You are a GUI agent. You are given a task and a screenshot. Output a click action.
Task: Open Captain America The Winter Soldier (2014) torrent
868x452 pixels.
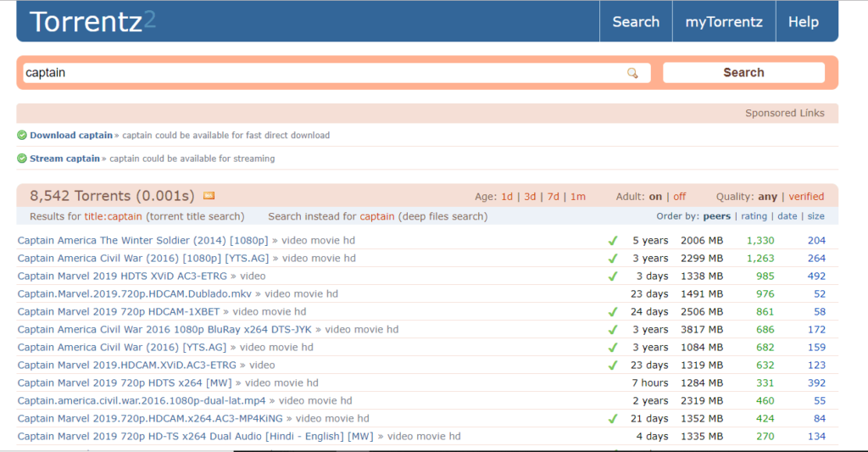coord(142,240)
